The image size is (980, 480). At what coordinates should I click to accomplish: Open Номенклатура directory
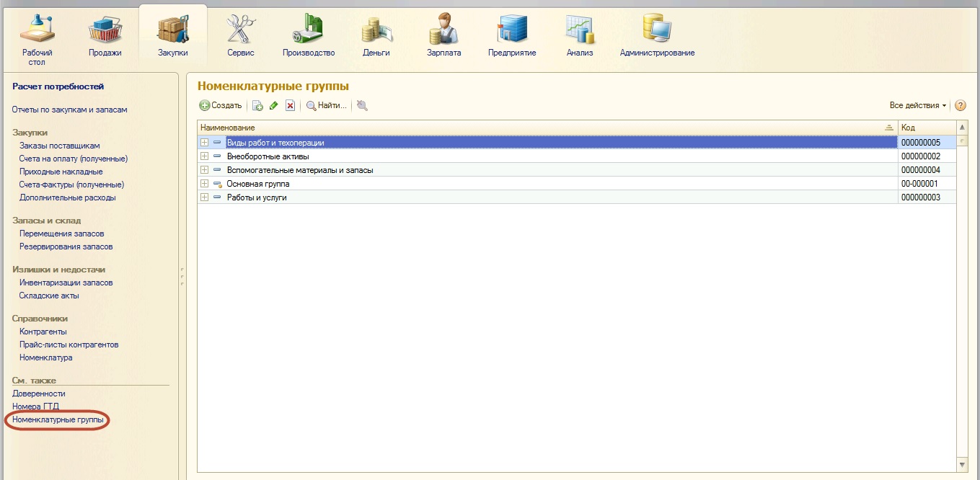coord(46,357)
